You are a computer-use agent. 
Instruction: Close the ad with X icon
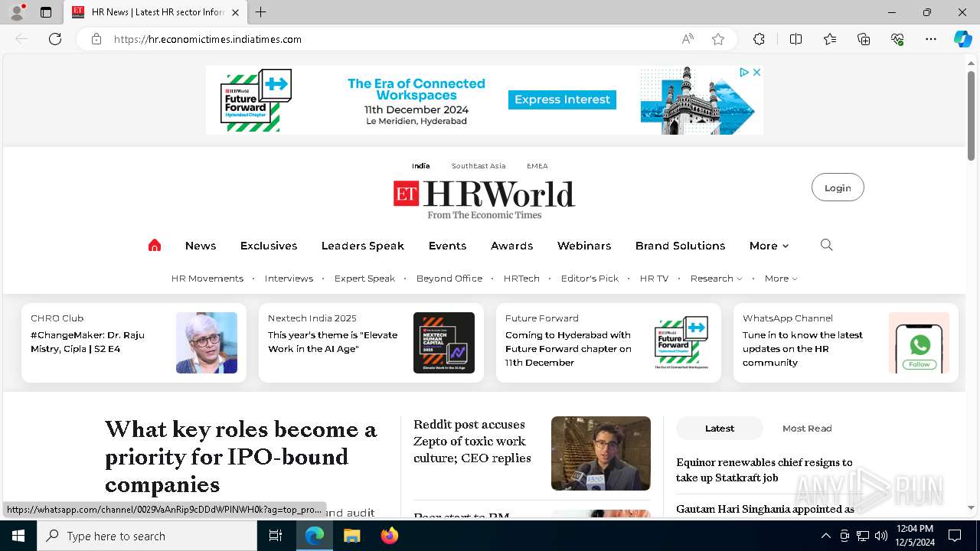pyautogui.click(x=756, y=72)
